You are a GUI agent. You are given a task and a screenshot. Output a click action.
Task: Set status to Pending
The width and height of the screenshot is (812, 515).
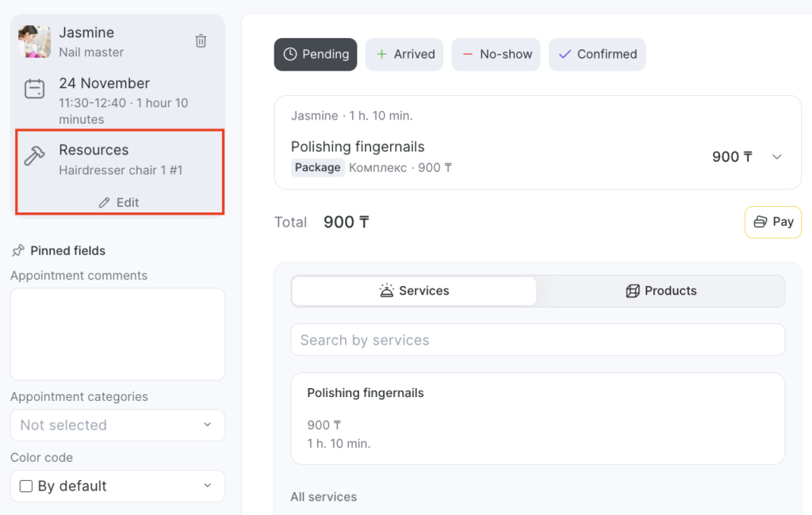(316, 55)
